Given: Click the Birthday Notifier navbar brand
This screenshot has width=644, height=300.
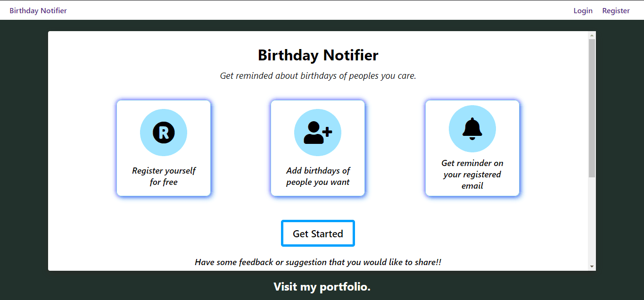Looking at the screenshot, I should [38, 11].
